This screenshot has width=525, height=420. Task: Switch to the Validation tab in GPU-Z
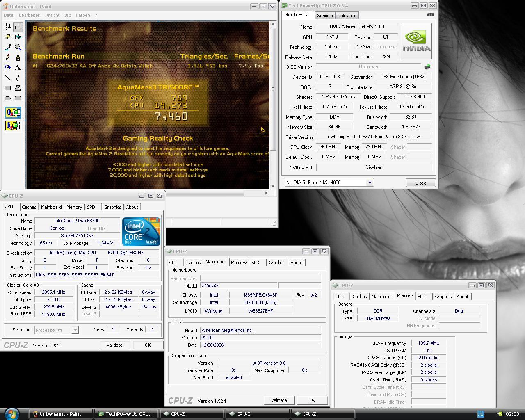(x=347, y=16)
